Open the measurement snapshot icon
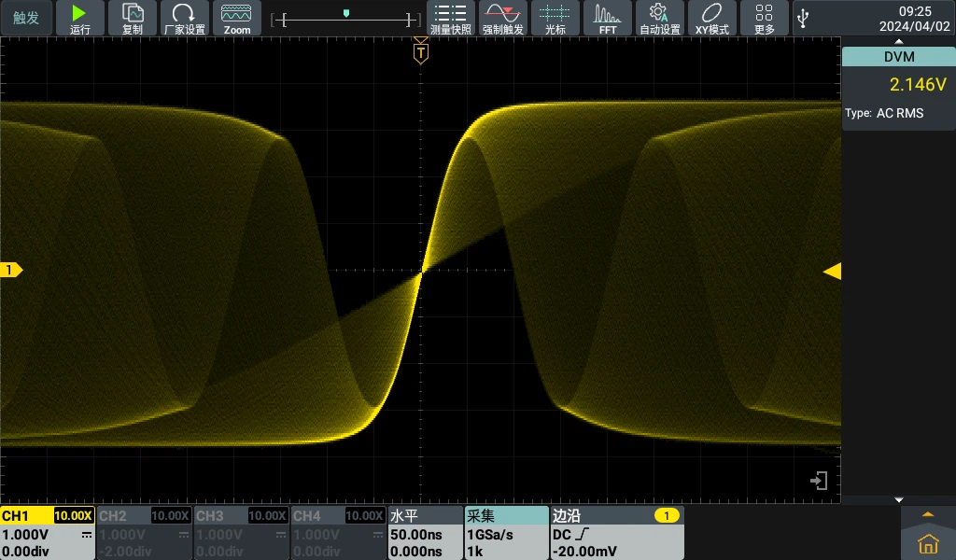The height and width of the screenshot is (560, 956). [451, 18]
